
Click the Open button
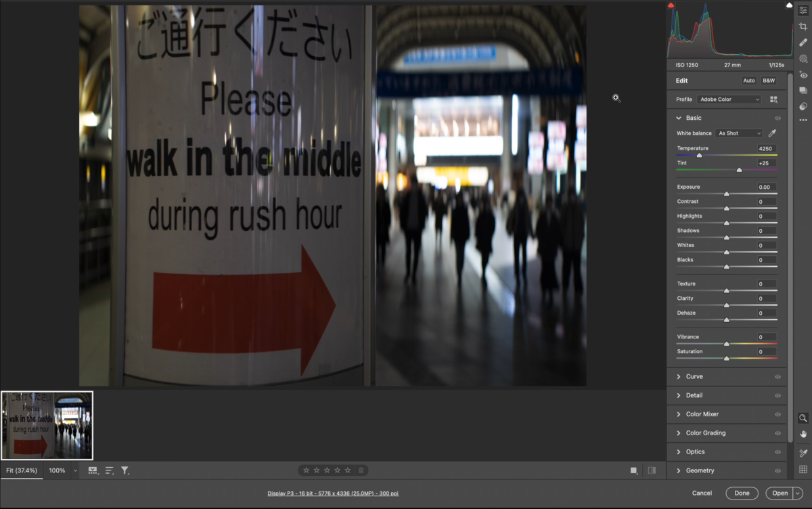point(780,493)
